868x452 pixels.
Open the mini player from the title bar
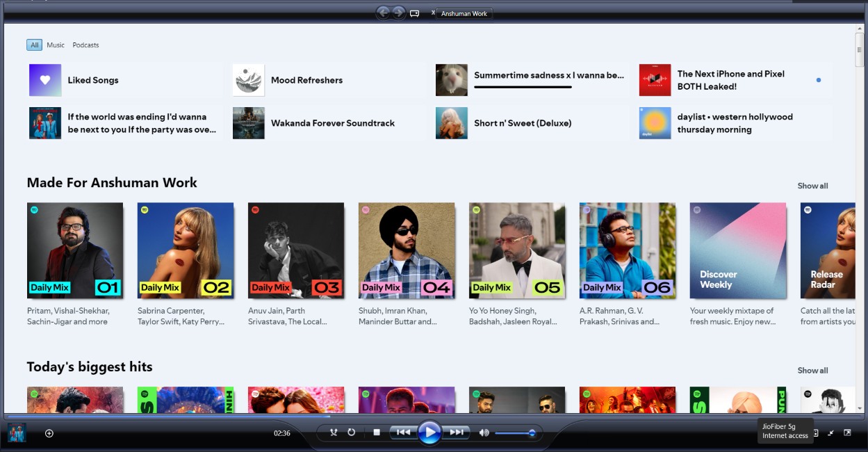tap(415, 13)
